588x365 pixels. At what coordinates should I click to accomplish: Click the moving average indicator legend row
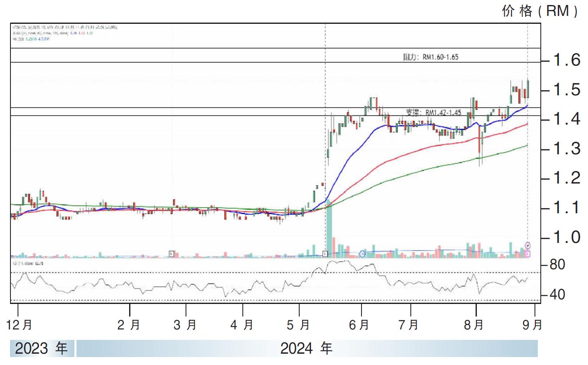tap(53, 33)
